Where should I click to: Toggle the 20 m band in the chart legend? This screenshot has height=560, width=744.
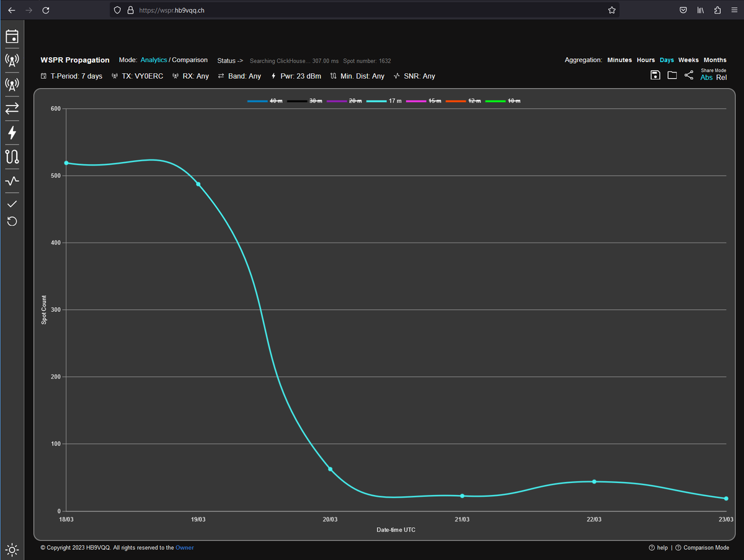(344, 100)
